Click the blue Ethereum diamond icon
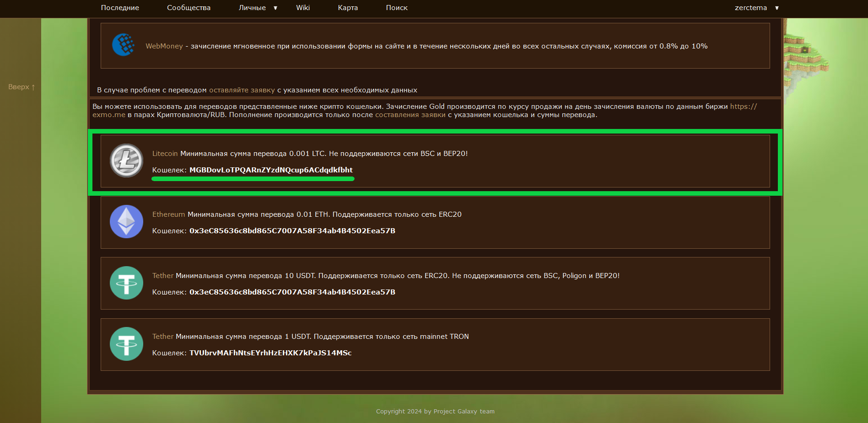Screen dimensions: 868x423 coord(126,222)
